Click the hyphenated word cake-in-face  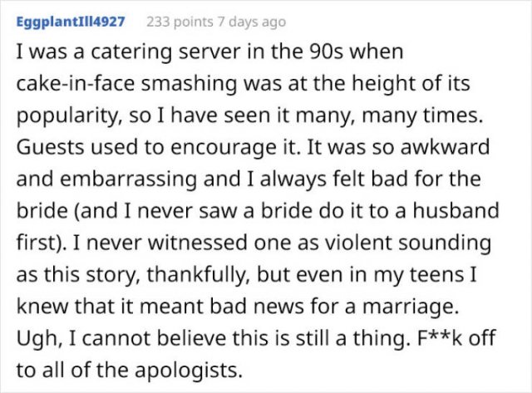click(x=76, y=83)
